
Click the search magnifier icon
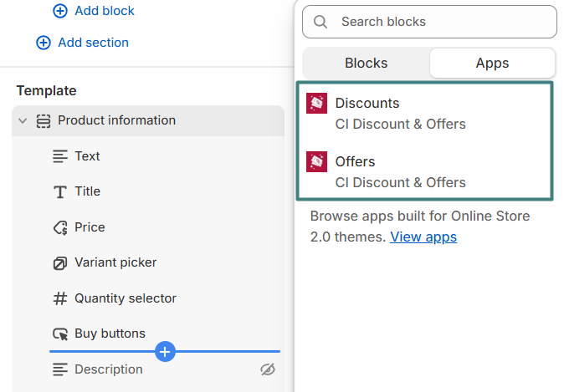coord(320,22)
